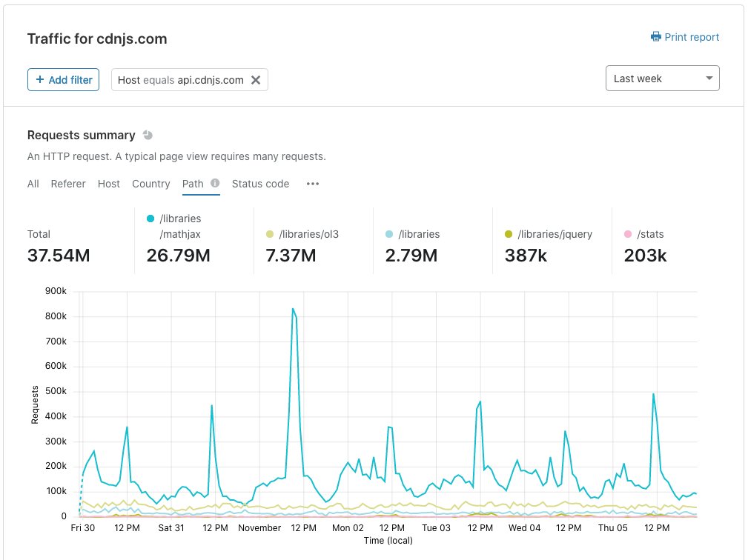Switch to the Country tab
This screenshot has height=560, width=748.
pos(150,184)
